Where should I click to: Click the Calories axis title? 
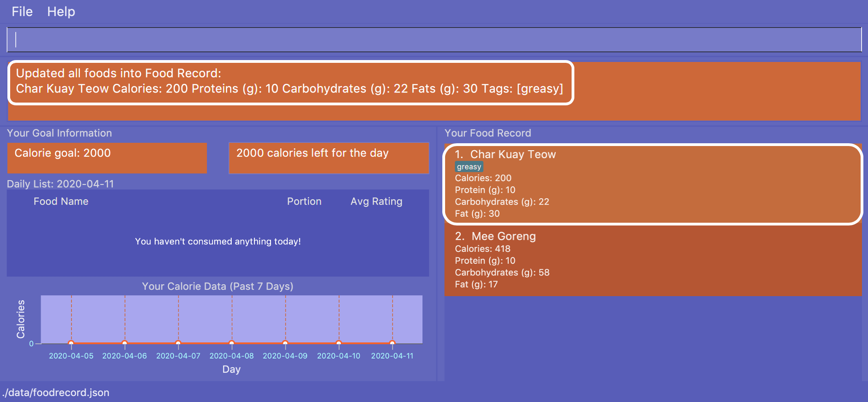tap(21, 319)
